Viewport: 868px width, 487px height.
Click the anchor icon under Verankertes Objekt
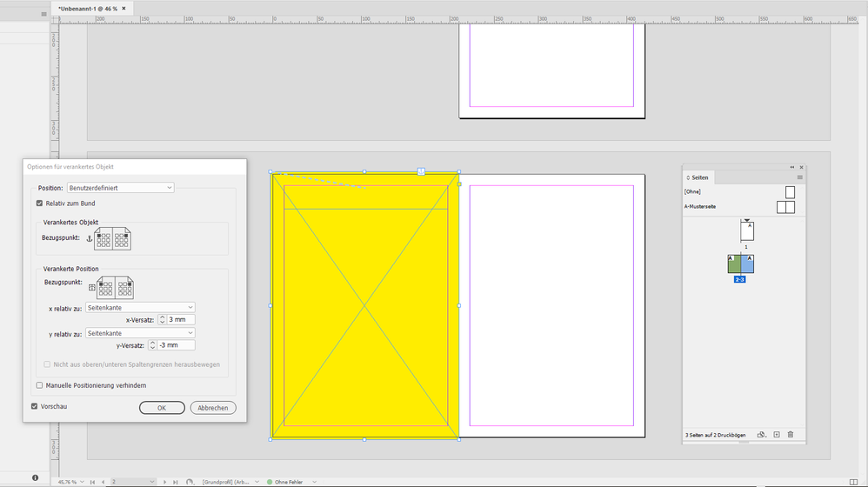(x=89, y=238)
